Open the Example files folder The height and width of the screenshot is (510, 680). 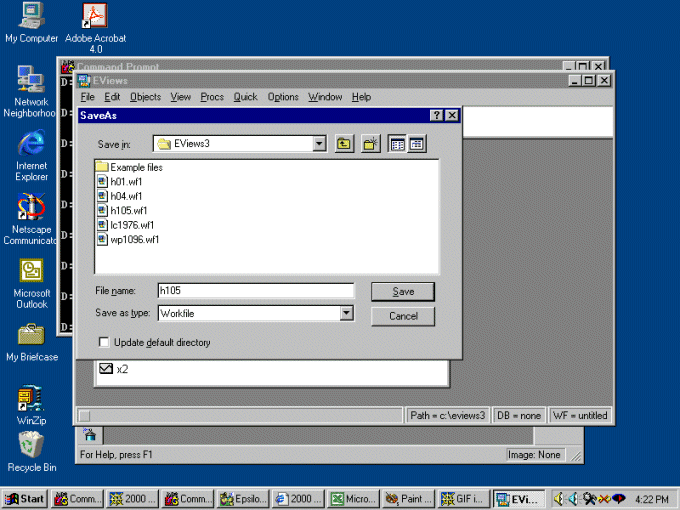click(136, 167)
